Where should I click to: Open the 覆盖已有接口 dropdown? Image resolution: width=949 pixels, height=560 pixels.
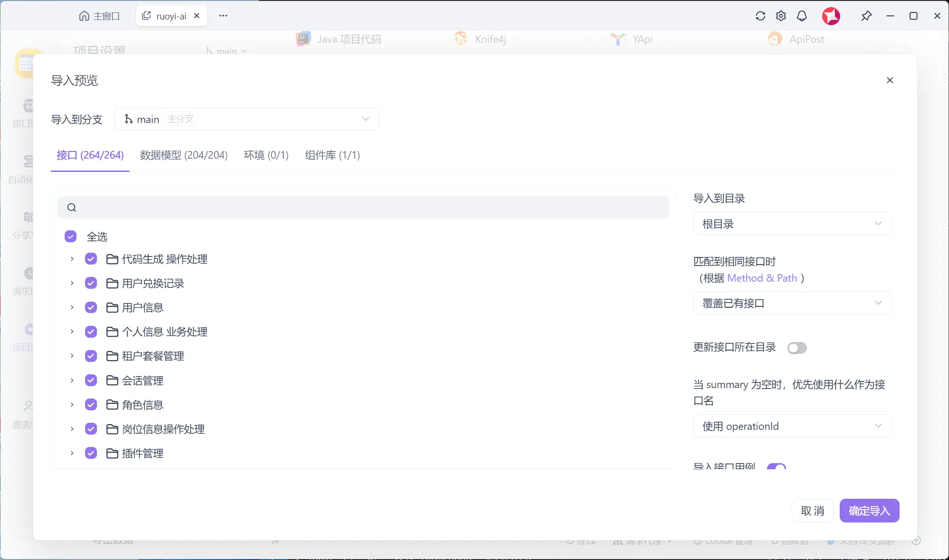point(792,303)
